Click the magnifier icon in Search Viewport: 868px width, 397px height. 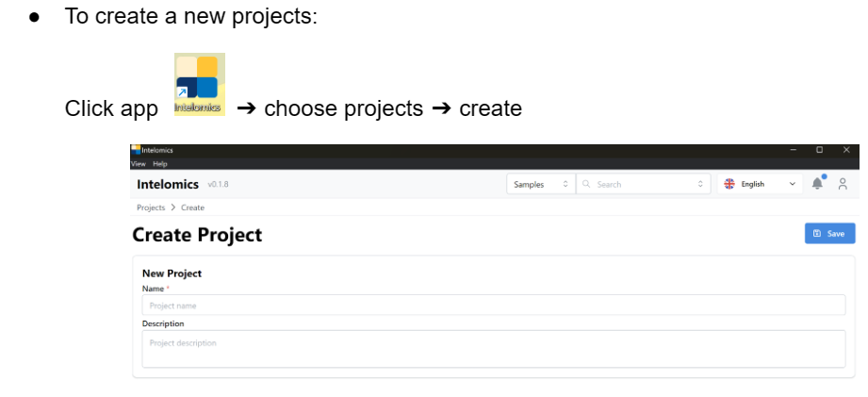point(587,184)
